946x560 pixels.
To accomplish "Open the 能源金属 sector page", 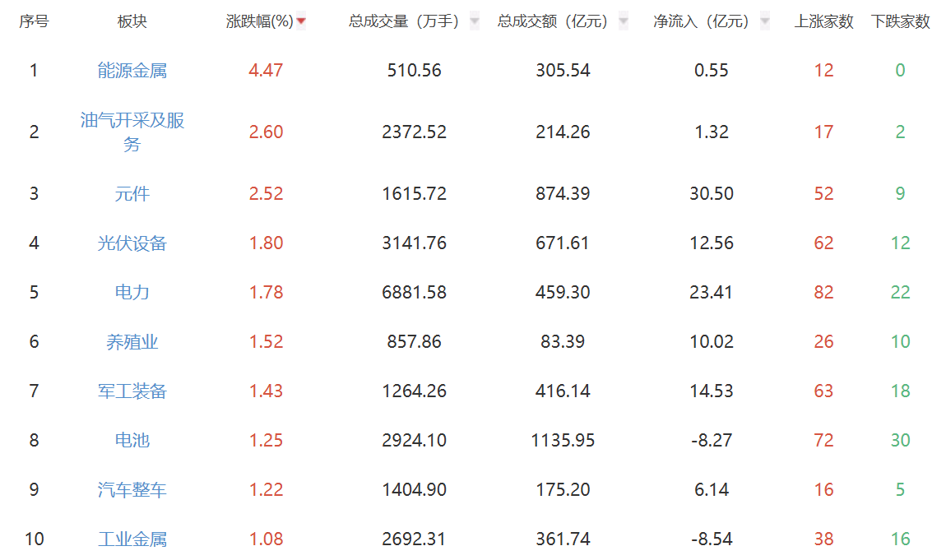I will coord(132,71).
